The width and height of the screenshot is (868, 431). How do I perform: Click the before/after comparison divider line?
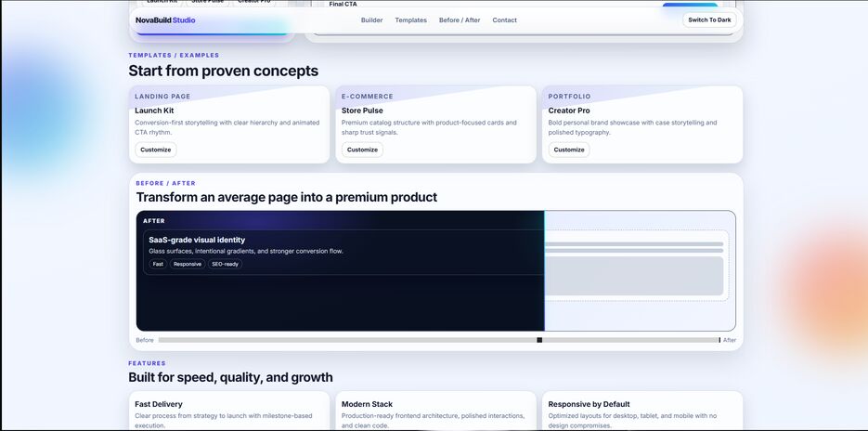click(x=544, y=271)
